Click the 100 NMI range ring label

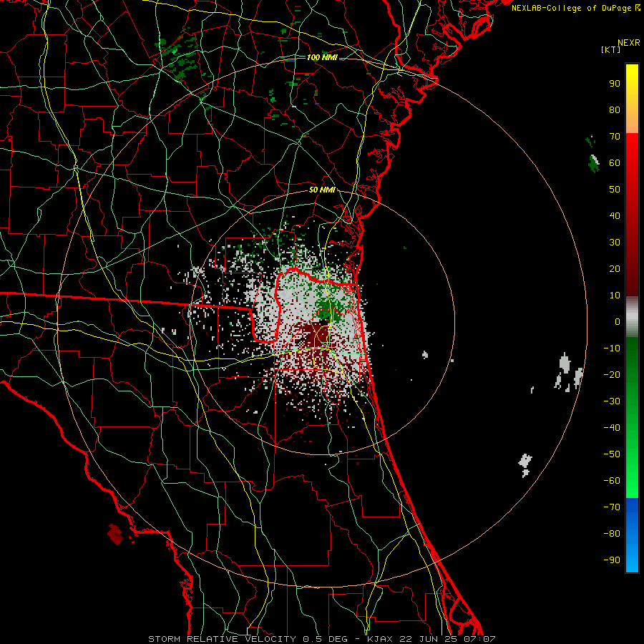tap(323, 57)
